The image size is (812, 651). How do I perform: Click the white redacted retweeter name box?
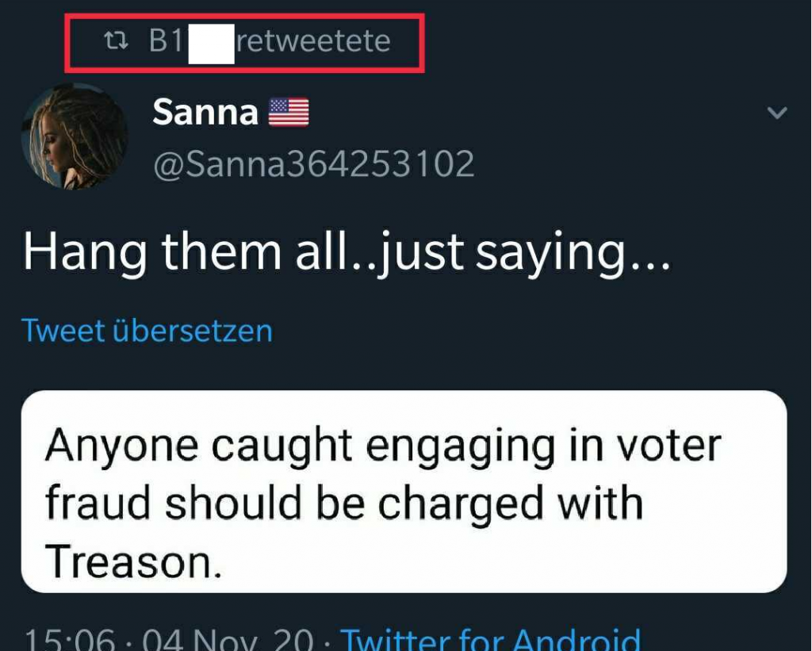click(210, 42)
